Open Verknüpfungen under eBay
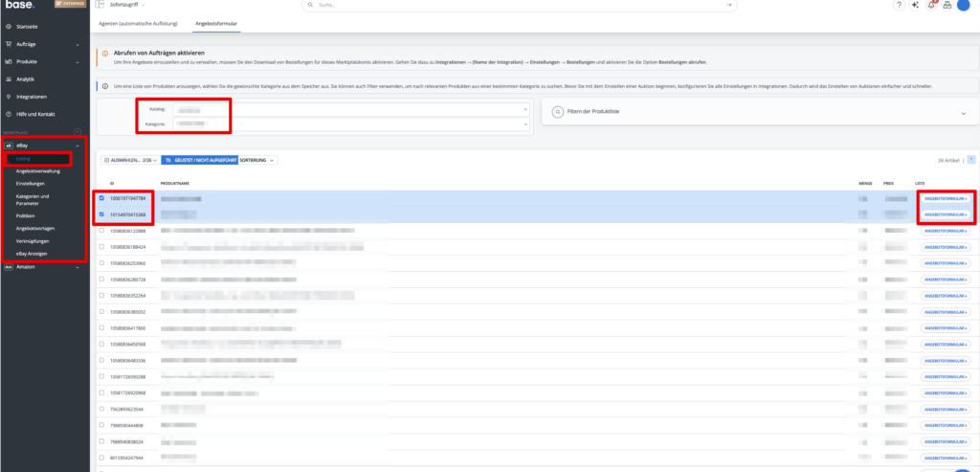 pyautogui.click(x=33, y=240)
